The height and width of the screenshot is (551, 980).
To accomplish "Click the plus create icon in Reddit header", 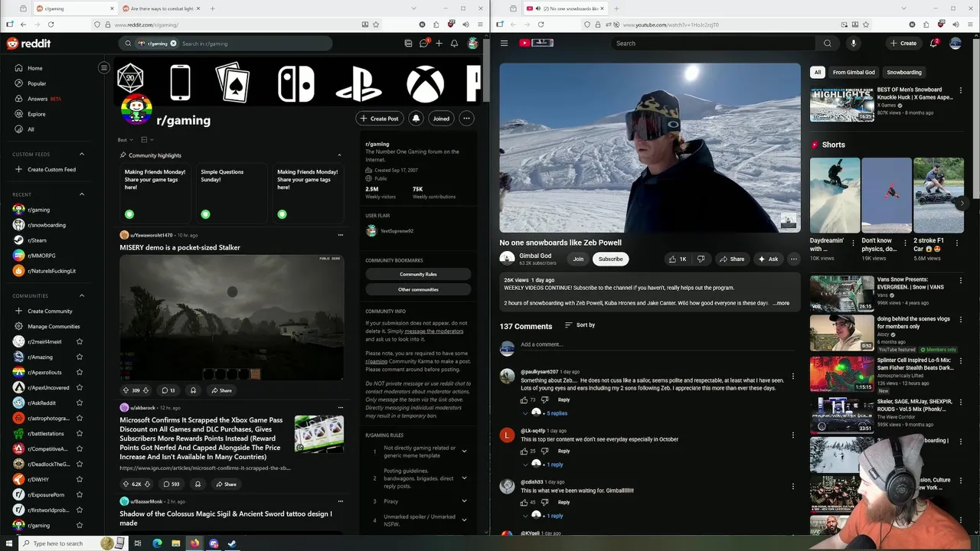I will point(439,44).
